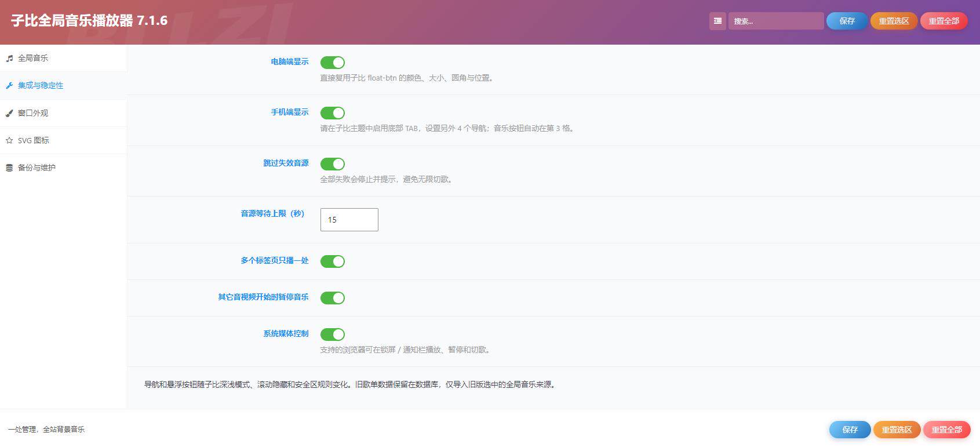
Task: Click the wrench icon beside 集成与稳定性
Action: click(9, 85)
